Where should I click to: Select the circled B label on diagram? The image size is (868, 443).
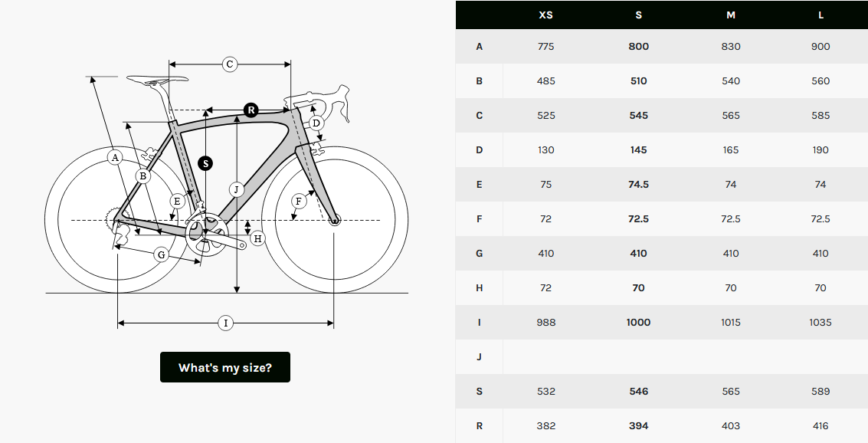(142, 176)
